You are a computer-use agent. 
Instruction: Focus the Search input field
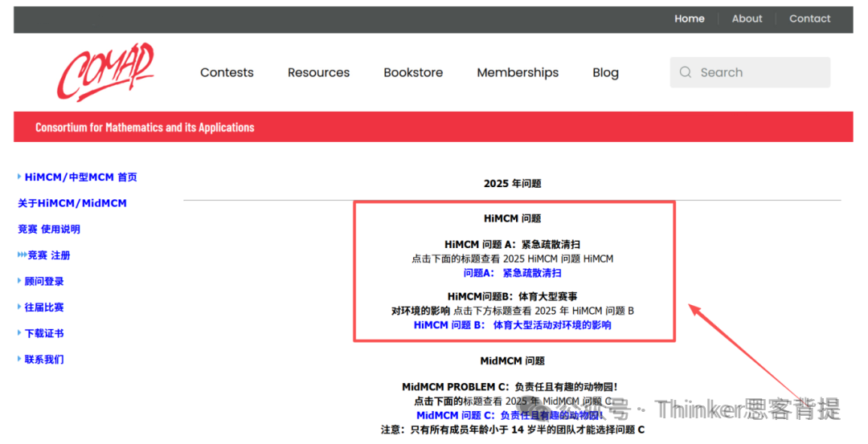point(750,72)
